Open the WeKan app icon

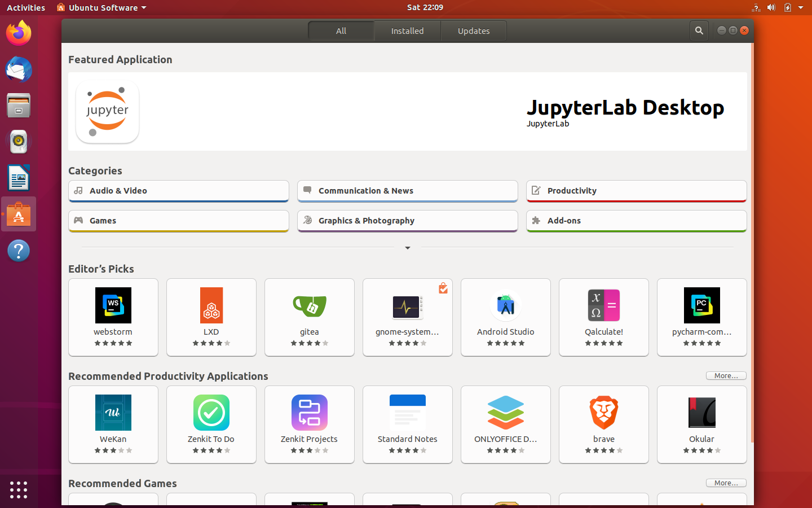(x=113, y=413)
